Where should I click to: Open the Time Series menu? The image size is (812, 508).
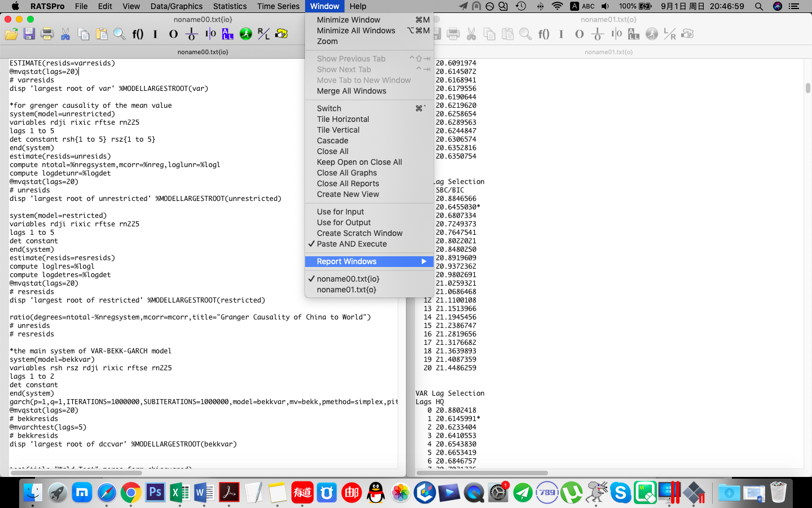[x=278, y=6]
